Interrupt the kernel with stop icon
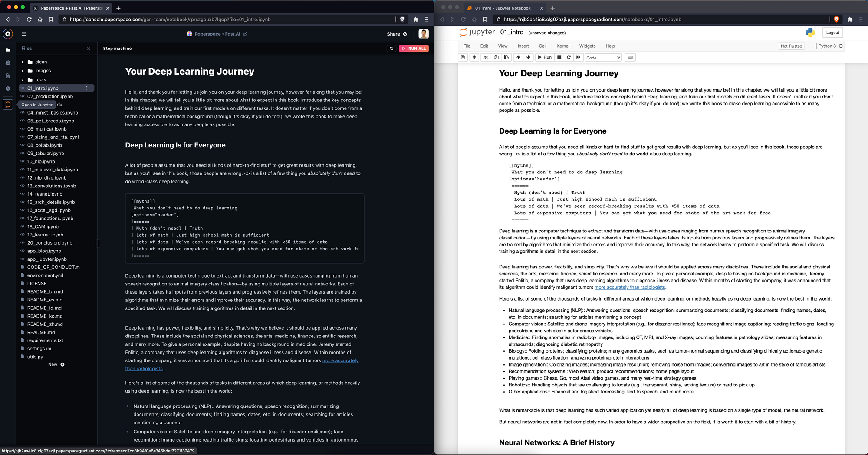868x455 pixels. point(559,57)
